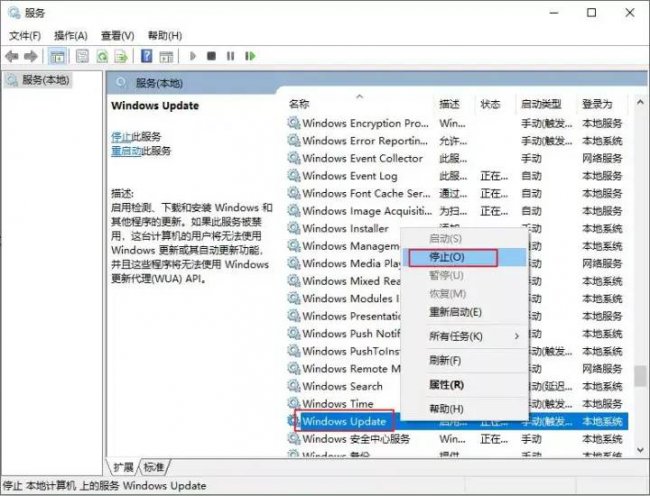The height and width of the screenshot is (496, 650).
Task: Click the gear icon beside Windows Search
Action: click(294, 386)
